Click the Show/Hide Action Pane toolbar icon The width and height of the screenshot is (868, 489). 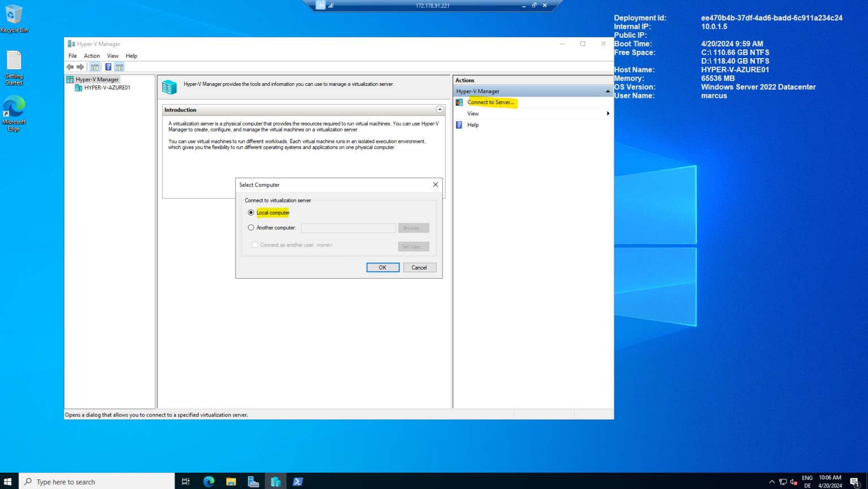[119, 67]
